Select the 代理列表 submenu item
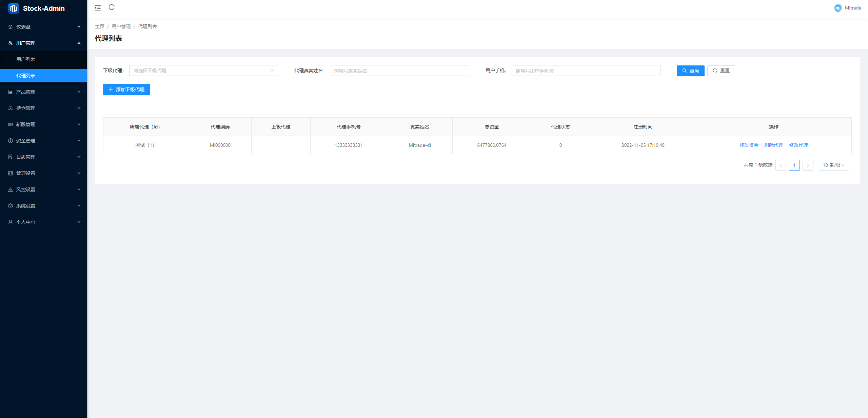868x418 pixels. click(x=26, y=76)
